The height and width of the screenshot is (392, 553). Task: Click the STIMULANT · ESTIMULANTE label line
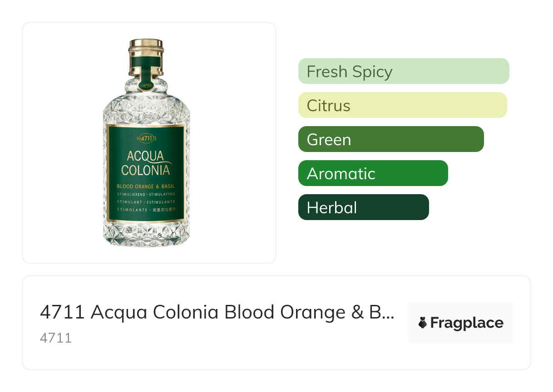pos(146,202)
